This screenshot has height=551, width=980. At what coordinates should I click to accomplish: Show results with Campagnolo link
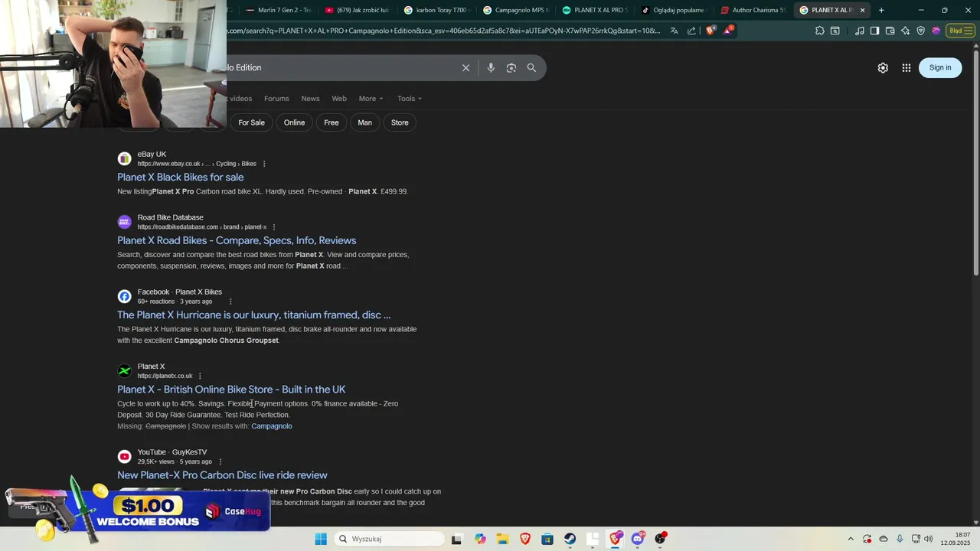(x=272, y=426)
